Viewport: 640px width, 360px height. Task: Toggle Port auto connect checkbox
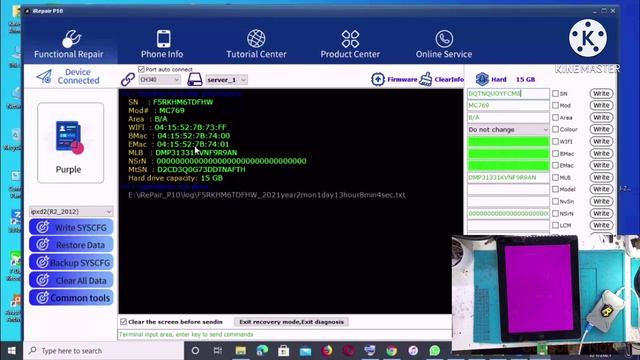click(141, 69)
